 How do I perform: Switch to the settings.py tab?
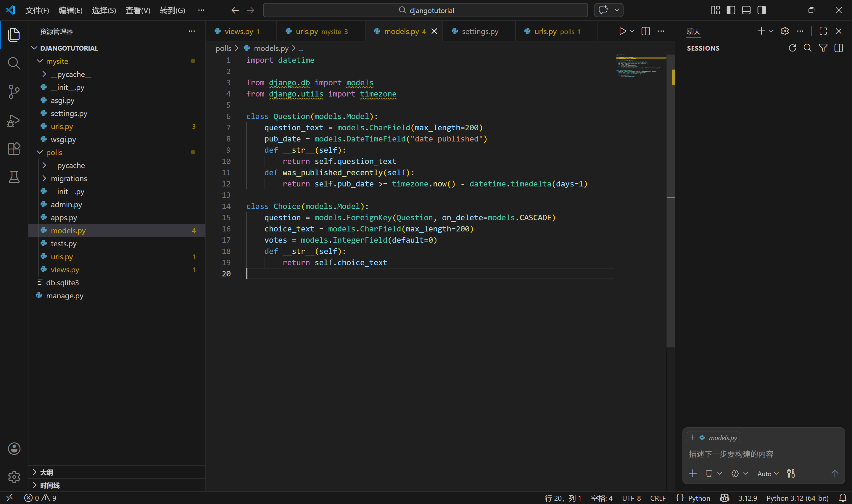pos(479,32)
